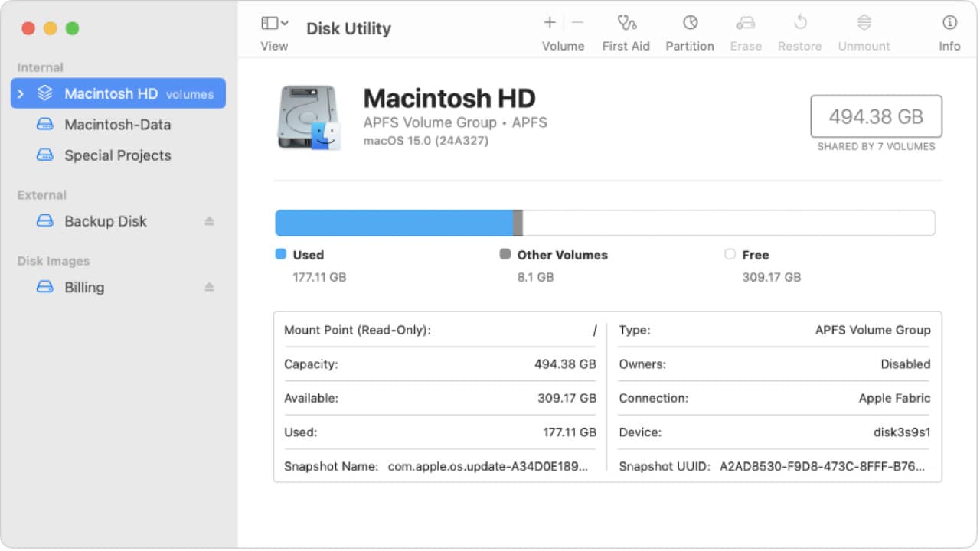Eject the Billing disk image
The height and width of the screenshot is (551, 980).
[x=209, y=288]
